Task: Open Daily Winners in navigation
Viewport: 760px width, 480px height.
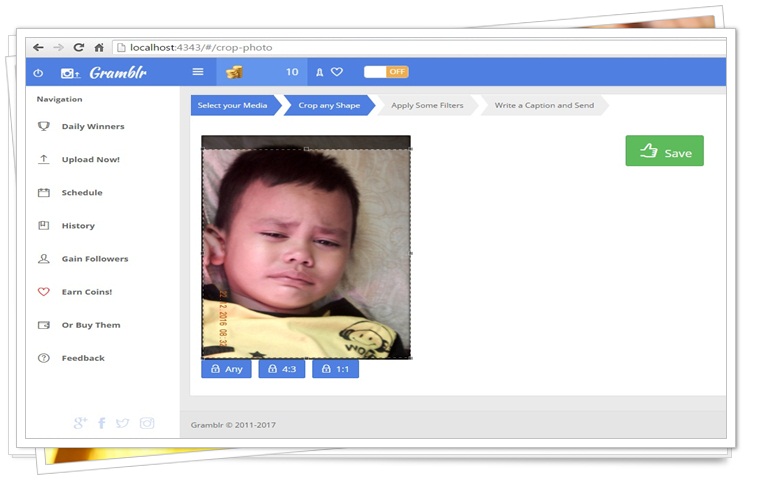Action: pyautogui.click(x=93, y=127)
